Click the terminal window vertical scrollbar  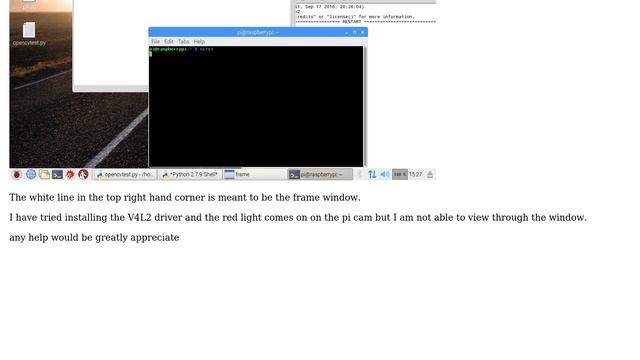pyautogui.click(x=365, y=106)
